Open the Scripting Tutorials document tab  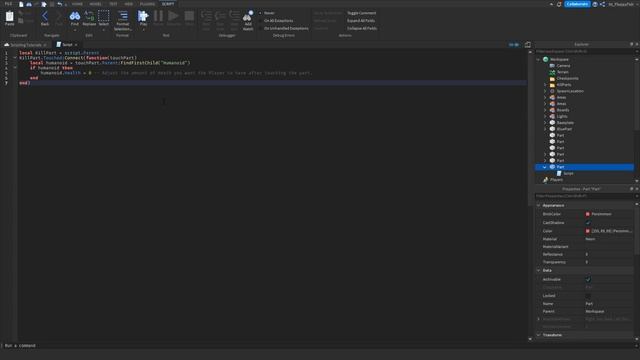(26, 45)
